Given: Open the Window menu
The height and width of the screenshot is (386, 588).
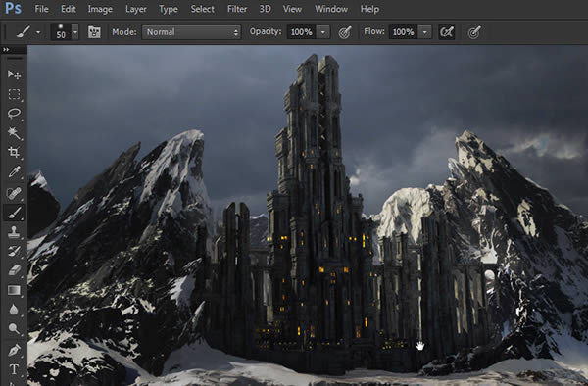Looking at the screenshot, I should [x=331, y=9].
